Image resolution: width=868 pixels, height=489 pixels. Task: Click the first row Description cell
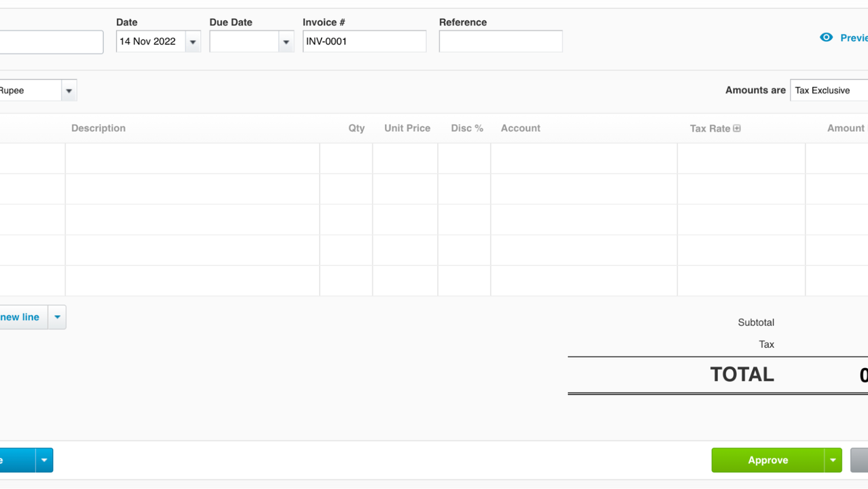point(192,158)
